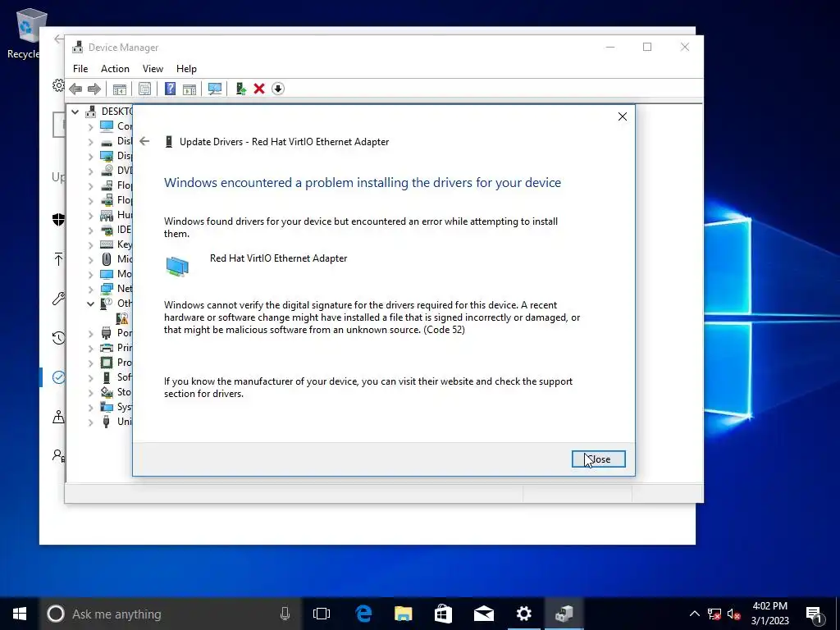Open the Mail app from the taskbar
This screenshot has width=840, height=630.
coord(484,614)
